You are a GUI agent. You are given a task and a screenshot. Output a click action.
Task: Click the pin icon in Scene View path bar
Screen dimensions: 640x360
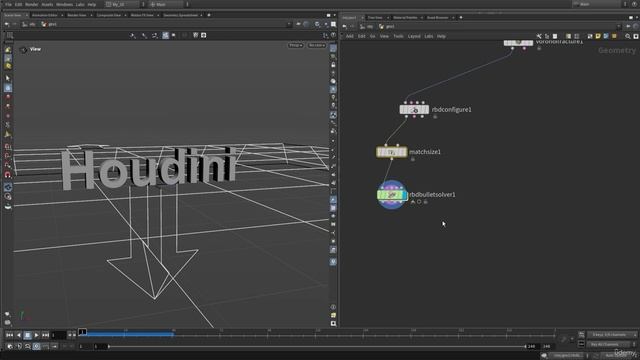pos(298,24)
